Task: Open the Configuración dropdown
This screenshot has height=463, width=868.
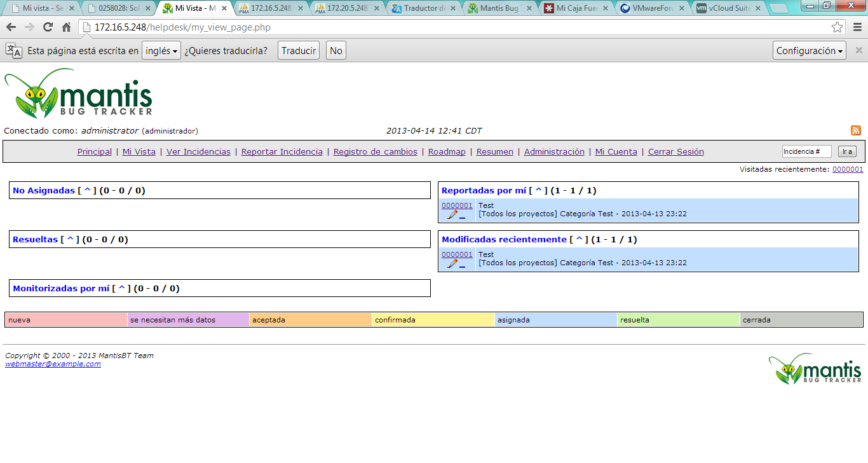Action: pos(810,51)
